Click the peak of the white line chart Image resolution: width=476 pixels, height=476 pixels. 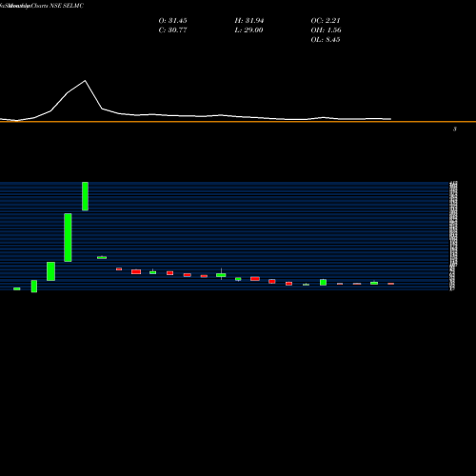click(85, 81)
